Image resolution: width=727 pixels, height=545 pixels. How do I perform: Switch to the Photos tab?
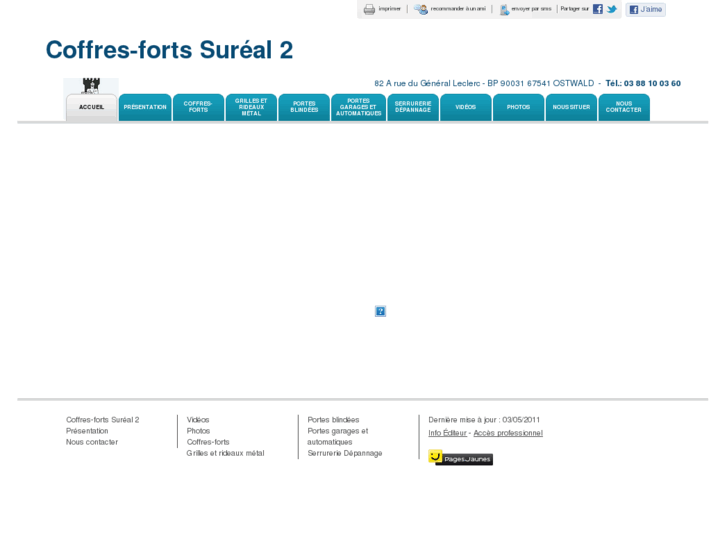518,108
